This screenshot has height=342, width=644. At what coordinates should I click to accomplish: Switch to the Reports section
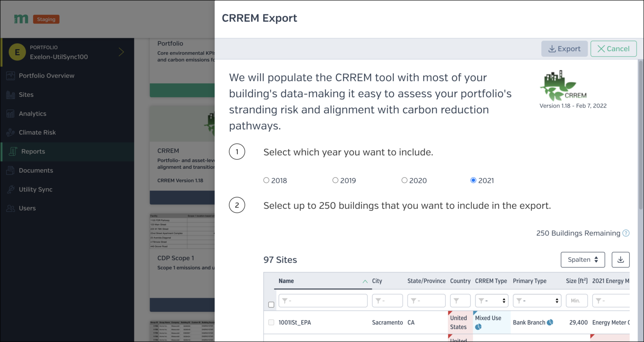coord(33,151)
